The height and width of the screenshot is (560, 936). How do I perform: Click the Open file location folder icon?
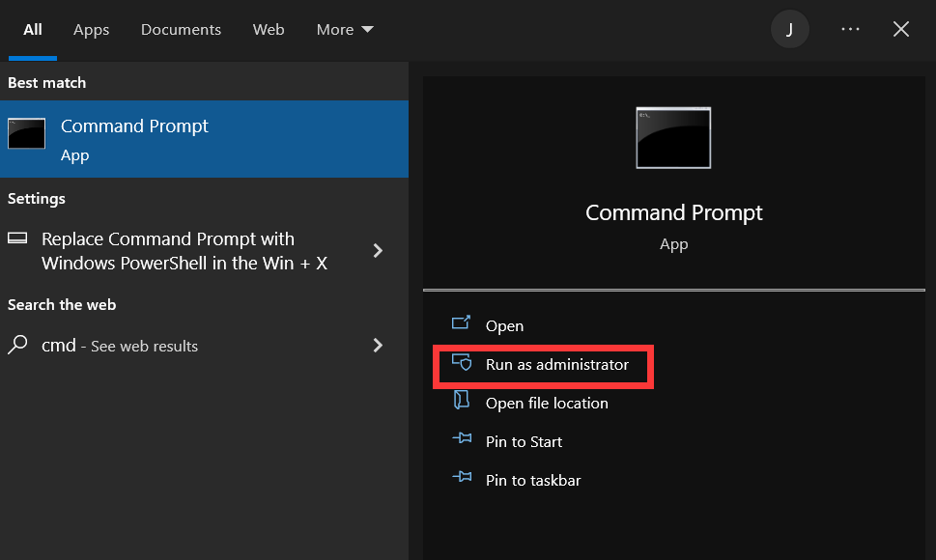(461, 400)
